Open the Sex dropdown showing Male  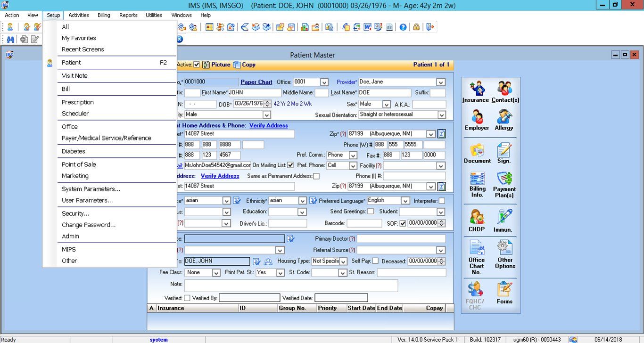387,104
